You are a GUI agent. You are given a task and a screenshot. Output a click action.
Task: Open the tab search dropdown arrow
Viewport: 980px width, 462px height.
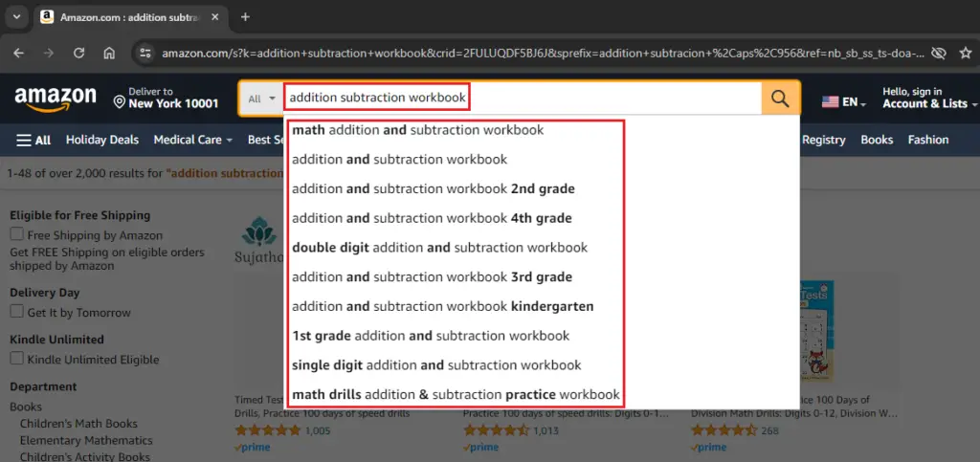pyautogui.click(x=16, y=17)
